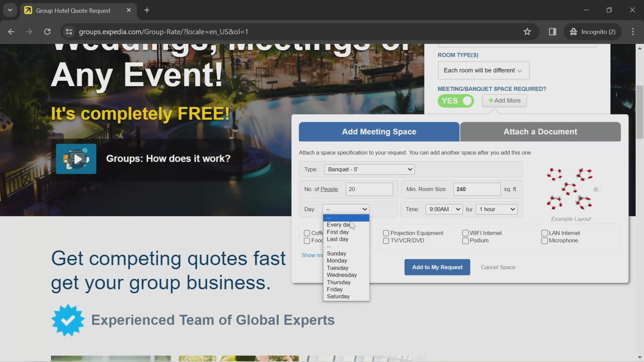Click the Expedia Groups favicon icon
Viewport: 644px width, 362px height.
[x=28, y=10]
